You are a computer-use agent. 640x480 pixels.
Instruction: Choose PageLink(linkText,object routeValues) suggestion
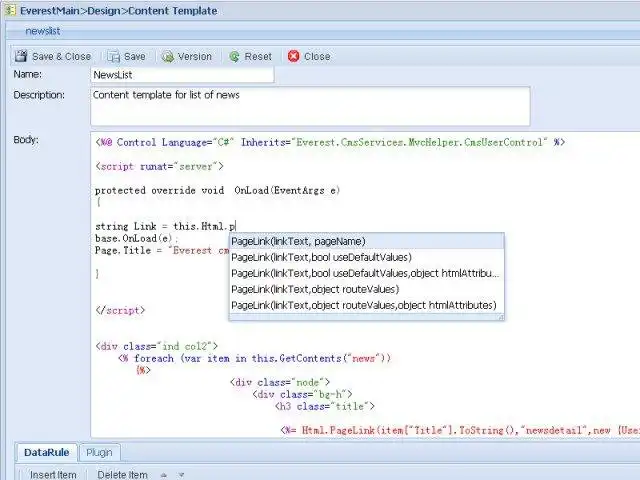[x=367, y=289]
